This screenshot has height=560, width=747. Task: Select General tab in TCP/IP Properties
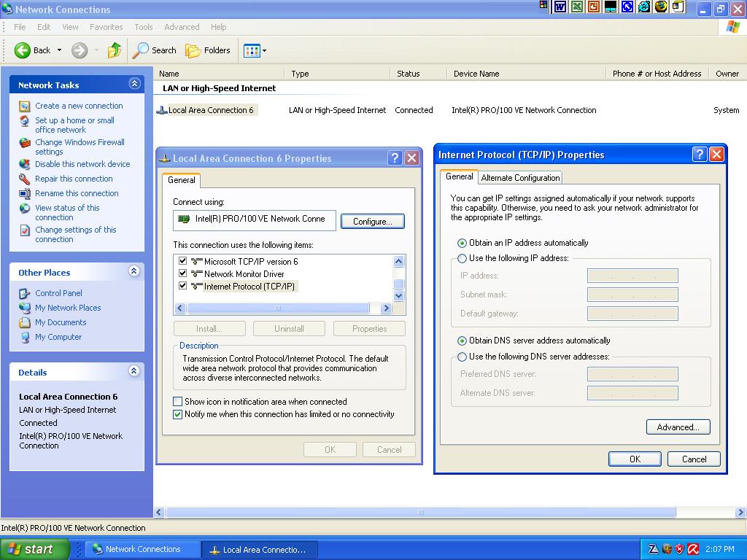coord(459,176)
